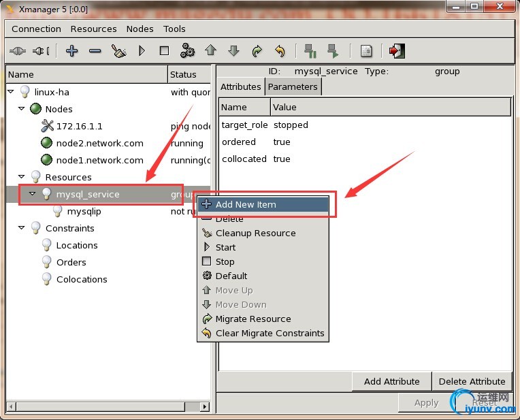Select the mysqlip resource row
This screenshot has height=420, width=520.
point(108,211)
